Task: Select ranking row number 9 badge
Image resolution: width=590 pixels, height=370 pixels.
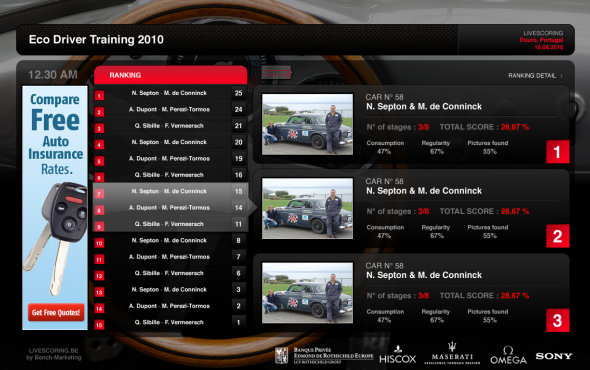Action: tap(99, 227)
